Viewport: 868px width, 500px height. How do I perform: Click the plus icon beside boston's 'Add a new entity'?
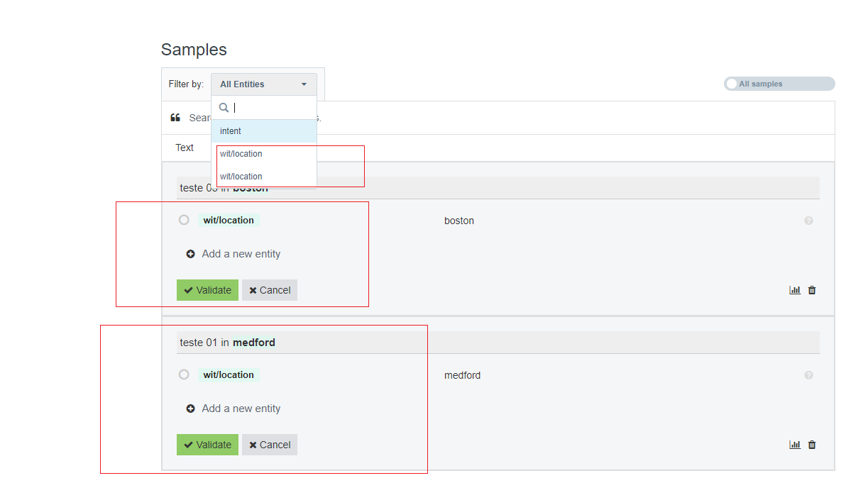click(190, 254)
